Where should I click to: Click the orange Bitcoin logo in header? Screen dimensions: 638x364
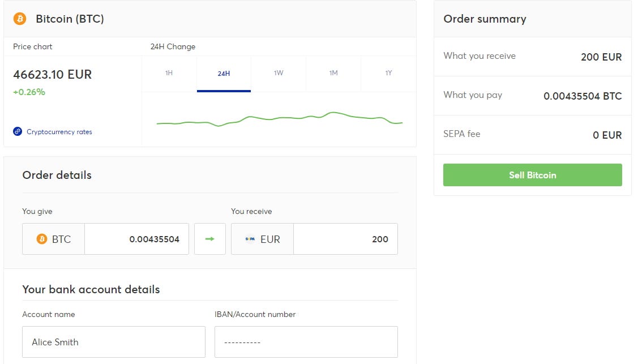tap(20, 19)
